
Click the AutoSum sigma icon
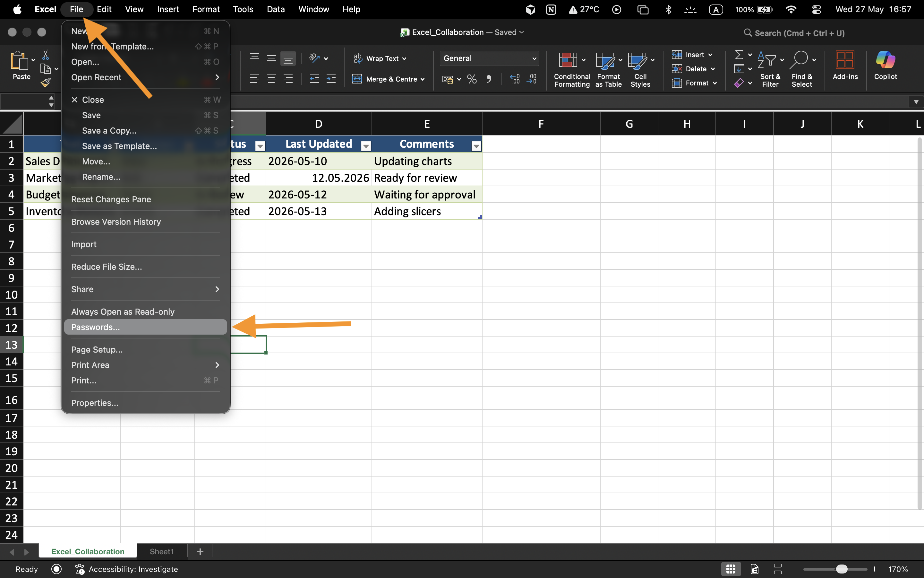tap(739, 55)
